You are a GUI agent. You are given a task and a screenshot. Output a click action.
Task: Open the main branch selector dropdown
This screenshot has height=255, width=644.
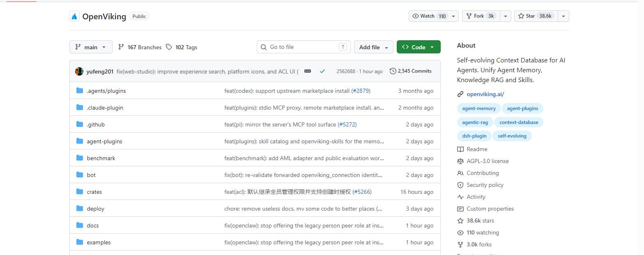[91, 47]
